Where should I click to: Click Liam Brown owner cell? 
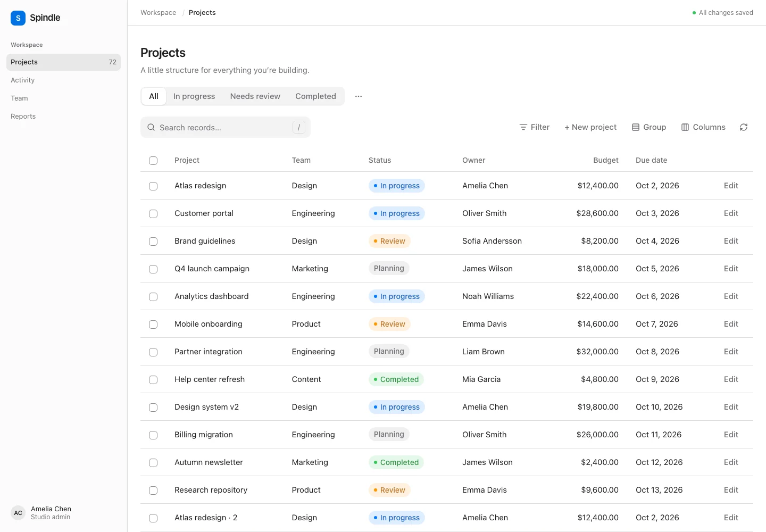[484, 352]
